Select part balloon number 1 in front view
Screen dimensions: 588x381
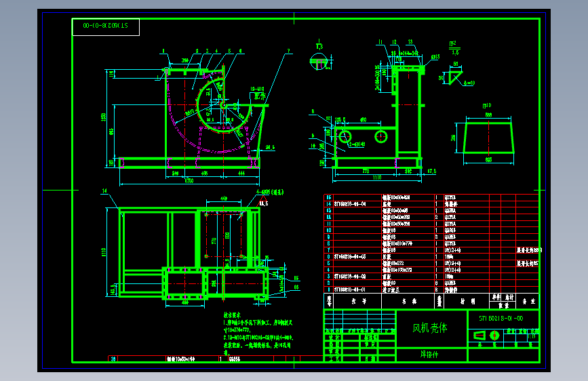click(x=163, y=51)
